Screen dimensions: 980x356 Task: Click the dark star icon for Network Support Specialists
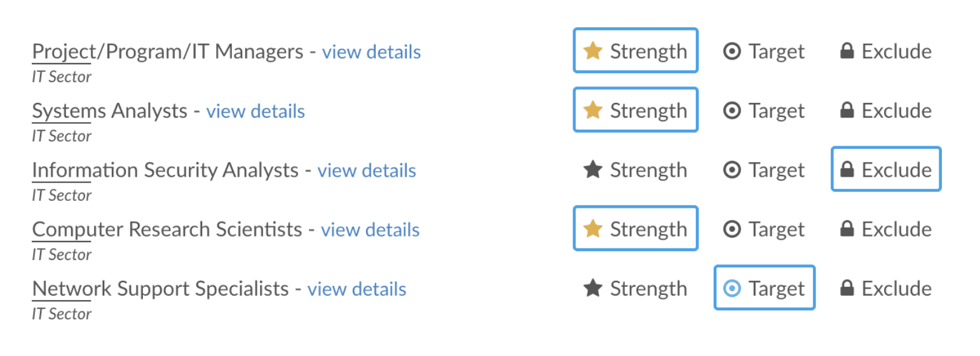click(592, 288)
